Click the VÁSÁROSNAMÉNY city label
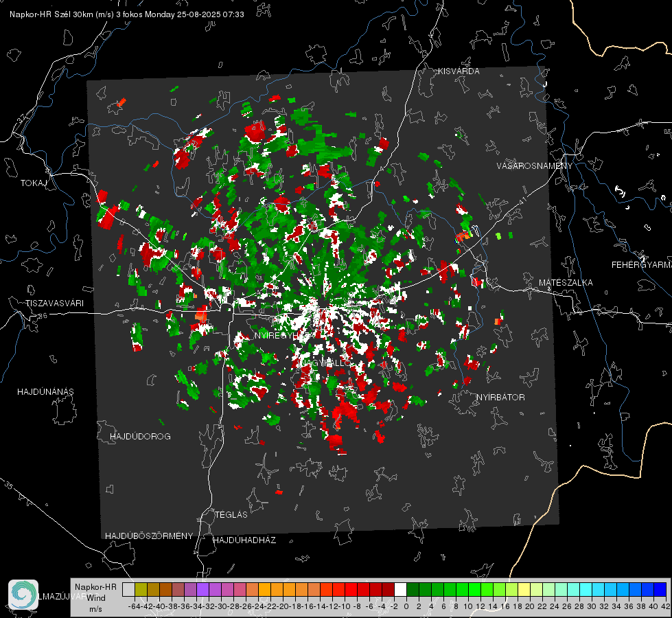 tap(535, 166)
